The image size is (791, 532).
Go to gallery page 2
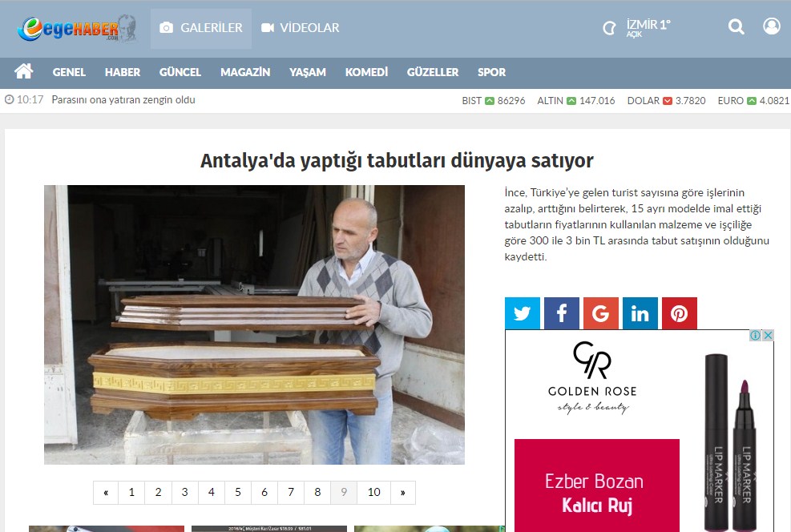coord(159,493)
